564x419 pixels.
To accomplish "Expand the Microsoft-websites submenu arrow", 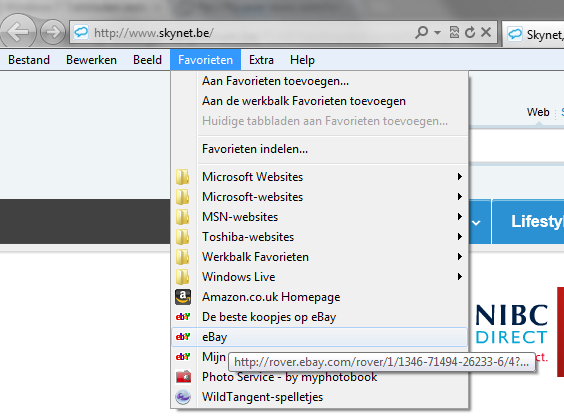I will (x=459, y=196).
